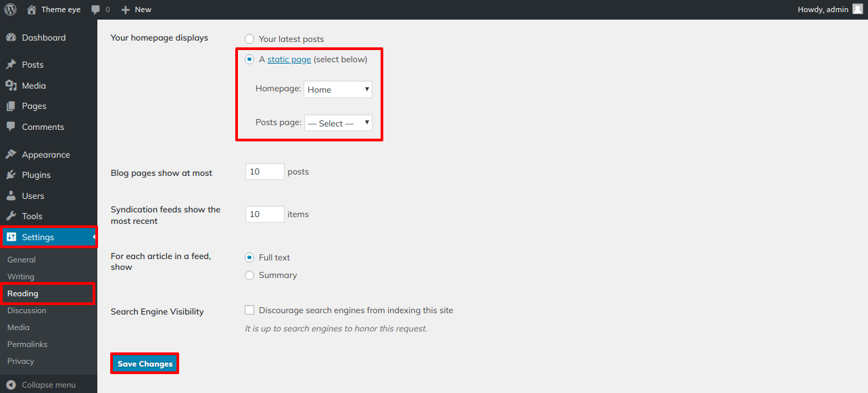868x393 pixels.
Task: Click the WordPress logo icon
Action: 11,9
